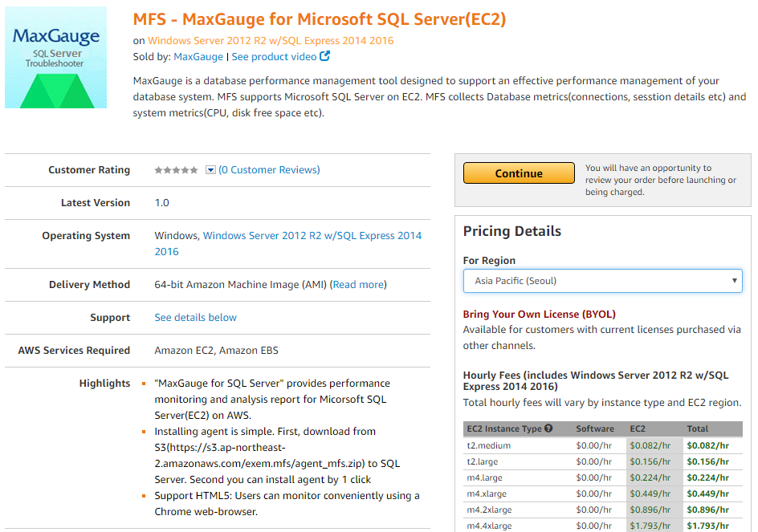Select the m4.large instance type row

pyautogui.click(x=602, y=477)
